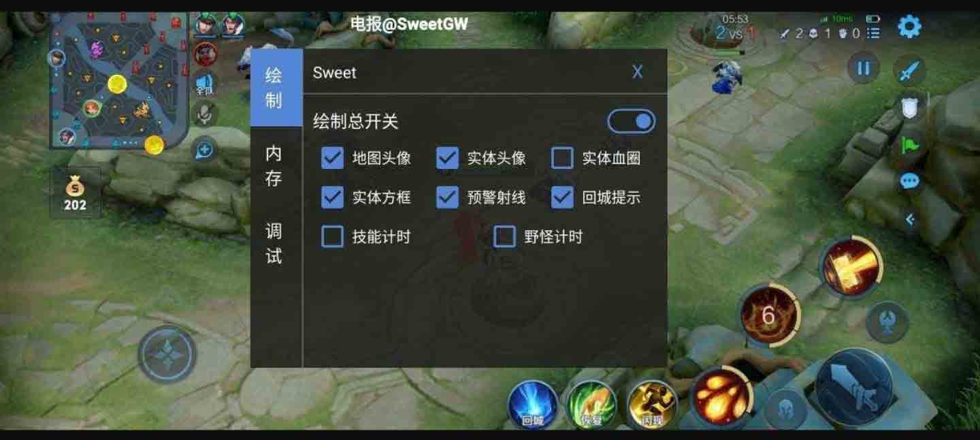Switch to the 调试 tab

click(x=274, y=243)
